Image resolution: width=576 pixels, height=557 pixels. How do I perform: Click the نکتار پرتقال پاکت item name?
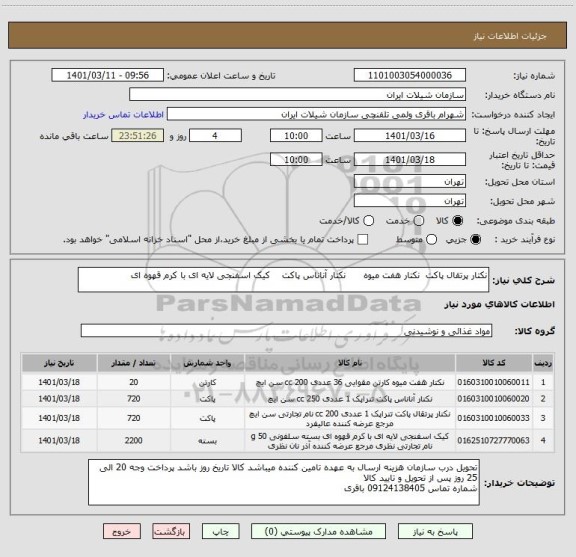pos(350,418)
